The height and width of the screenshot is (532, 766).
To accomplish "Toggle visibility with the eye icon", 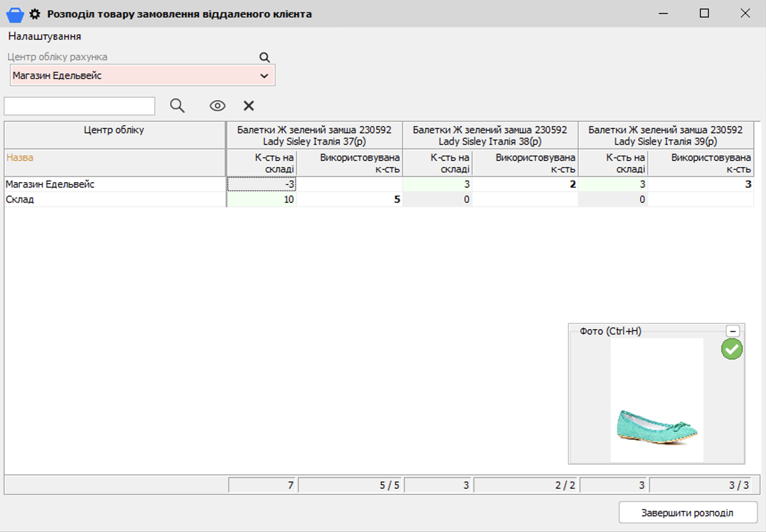I will [217, 106].
